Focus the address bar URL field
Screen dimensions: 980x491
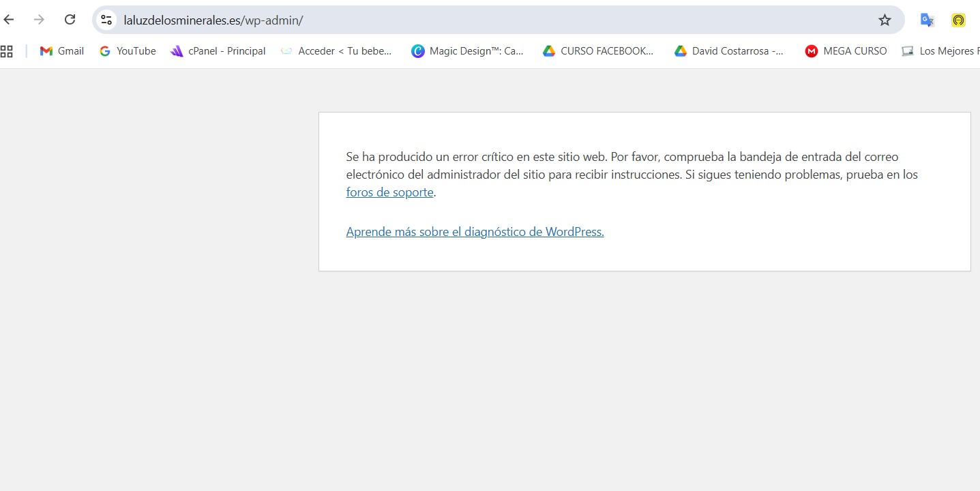coord(477,20)
